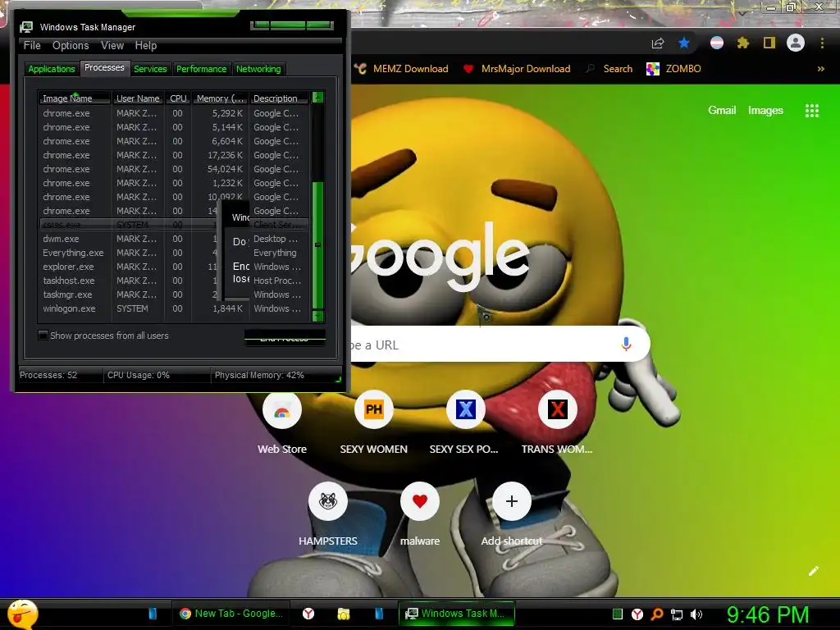The height and width of the screenshot is (630, 840).
Task: Click the volume speaker tray icon
Action: pyautogui.click(x=696, y=614)
